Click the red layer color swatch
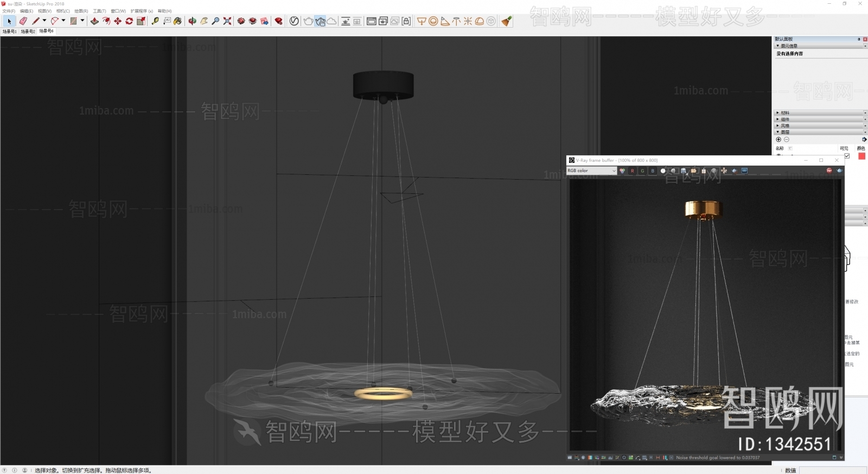Viewport: 868px width, 474px height. pos(861,156)
